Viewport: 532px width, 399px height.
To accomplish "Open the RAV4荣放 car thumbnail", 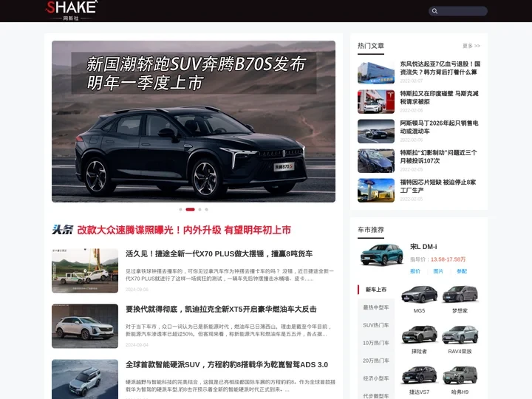I will point(460,335).
